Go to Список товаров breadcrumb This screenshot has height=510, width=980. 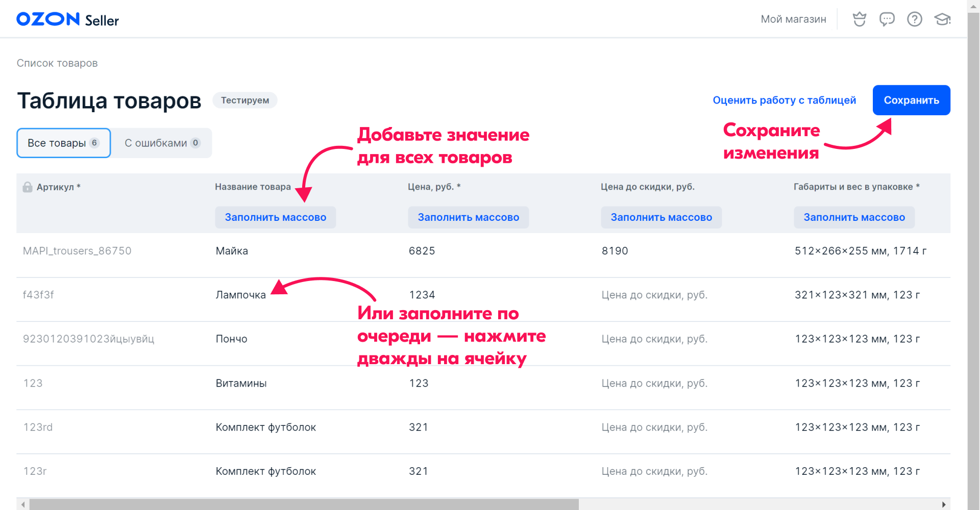tap(57, 63)
